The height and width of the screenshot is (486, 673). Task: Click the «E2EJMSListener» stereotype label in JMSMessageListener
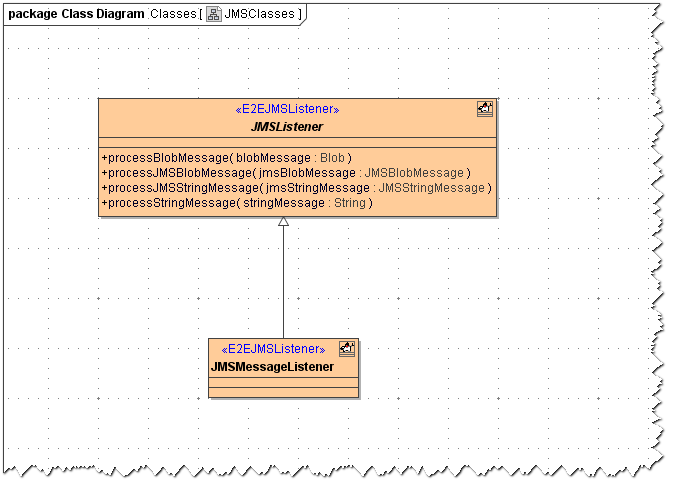273,349
